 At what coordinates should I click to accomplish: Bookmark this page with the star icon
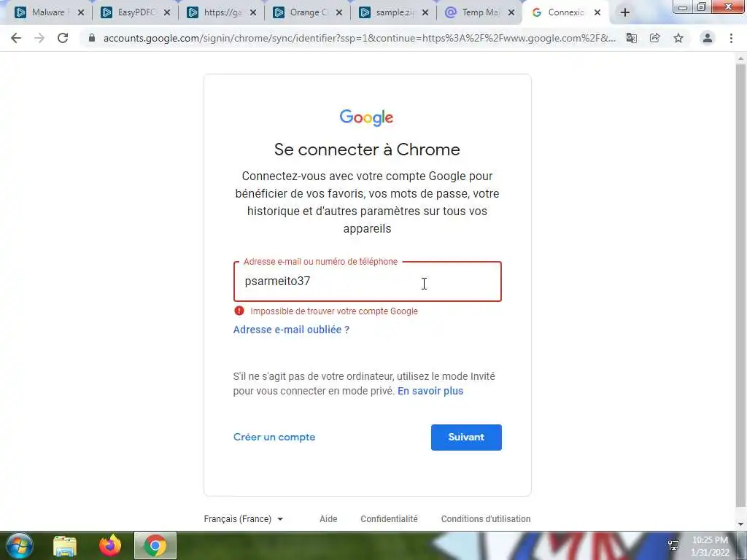click(x=678, y=38)
